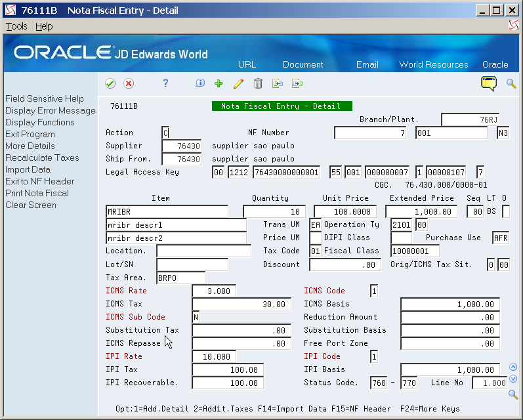Open the blue question mark help icon
Image resolution: width=523 pixels, height=420 pixels.
(165, 83)
